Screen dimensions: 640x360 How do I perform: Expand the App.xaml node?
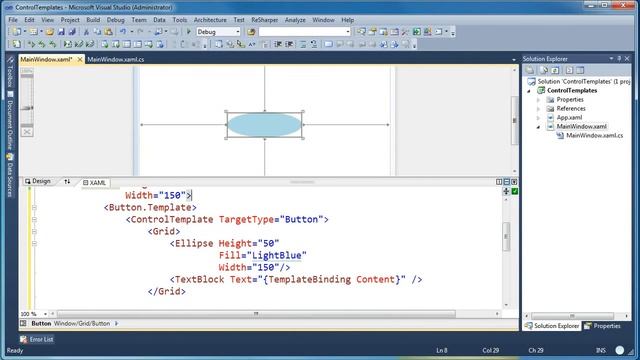[x=539, y=118]
